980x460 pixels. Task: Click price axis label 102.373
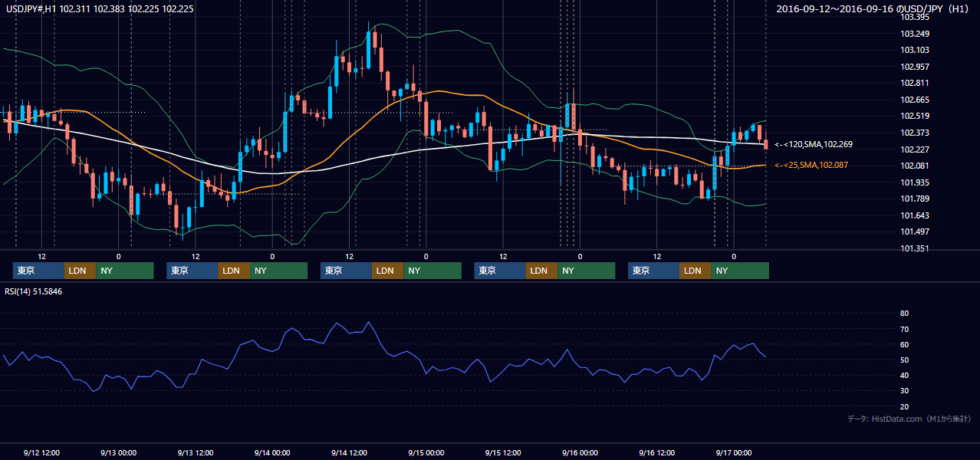pos(915,133)
